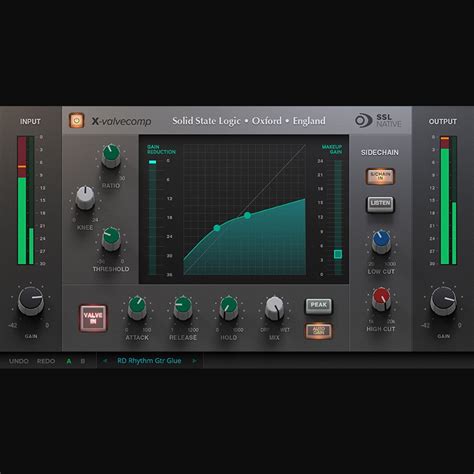474x474 pixels.
Task: Toggle the Auto Gain button
Action: click(319, 331)
